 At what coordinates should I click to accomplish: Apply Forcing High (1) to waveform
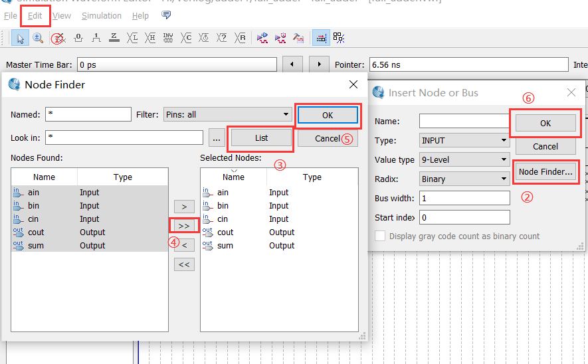(96, 38)
